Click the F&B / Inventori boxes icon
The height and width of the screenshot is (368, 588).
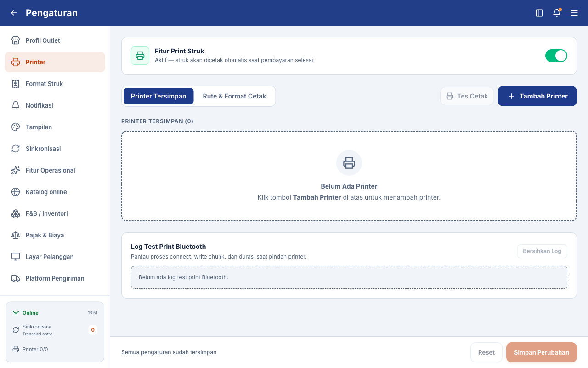(x=16, y=213)
